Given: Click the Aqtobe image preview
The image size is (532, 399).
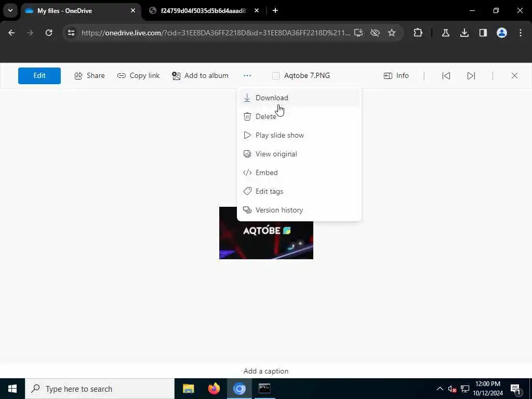Looking at the screenshot, I should point(266,233).
